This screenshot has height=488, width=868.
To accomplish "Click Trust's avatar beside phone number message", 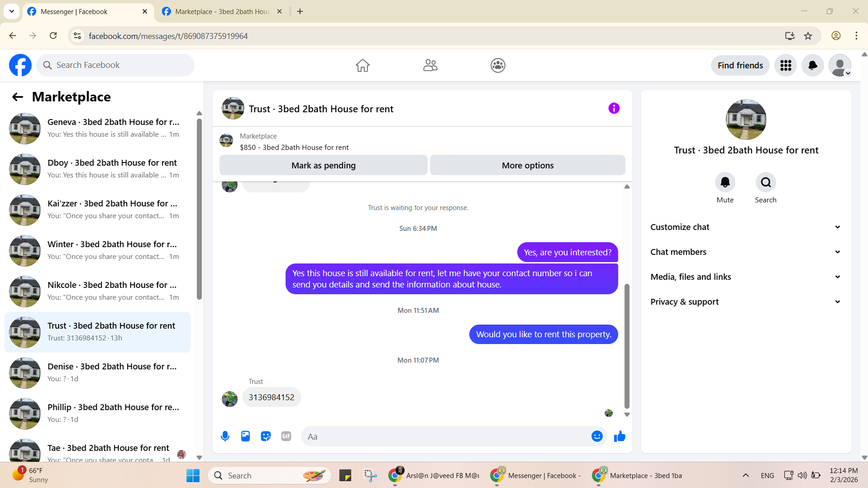I will (x=229, y=399).
